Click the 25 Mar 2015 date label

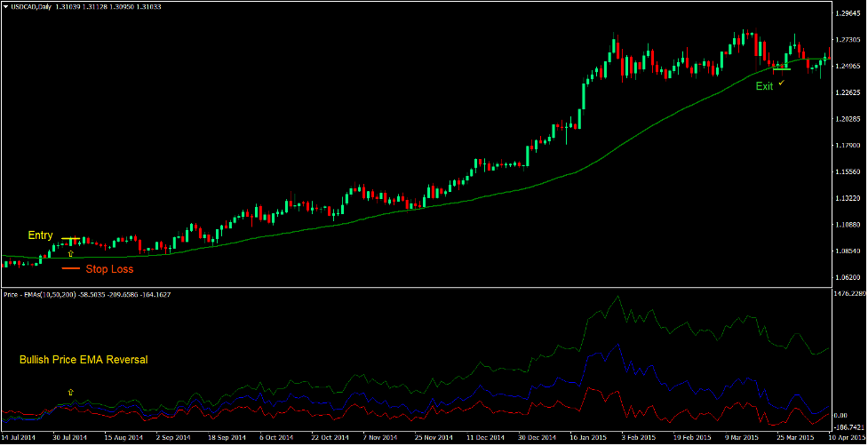tap(795, 437)
